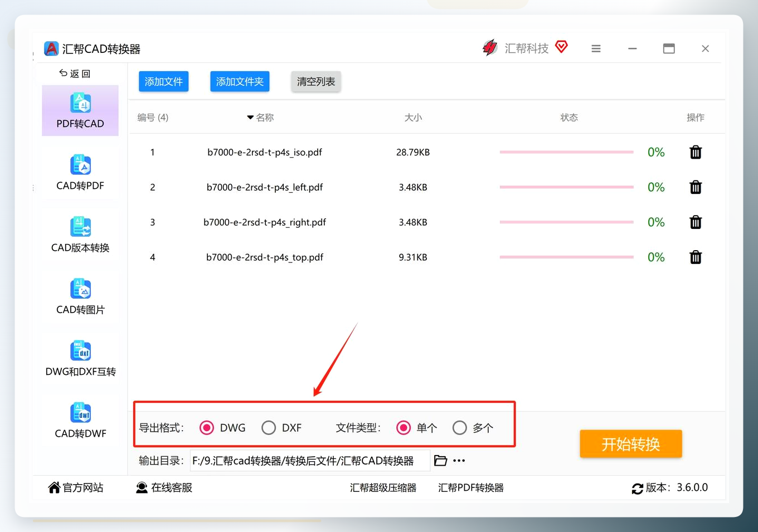The image size is (758, 532).
Task: Click the refresh version update icon
Action: [638, 489]
